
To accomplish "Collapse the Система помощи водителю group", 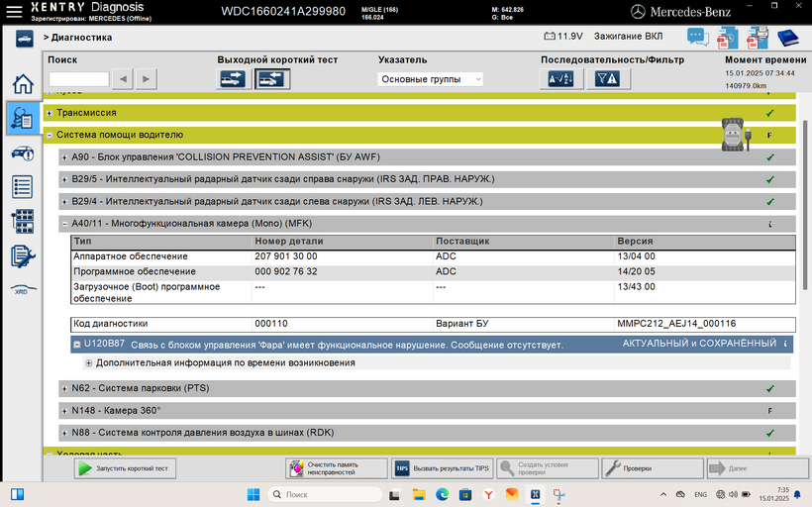I will (x=50, y=135).
